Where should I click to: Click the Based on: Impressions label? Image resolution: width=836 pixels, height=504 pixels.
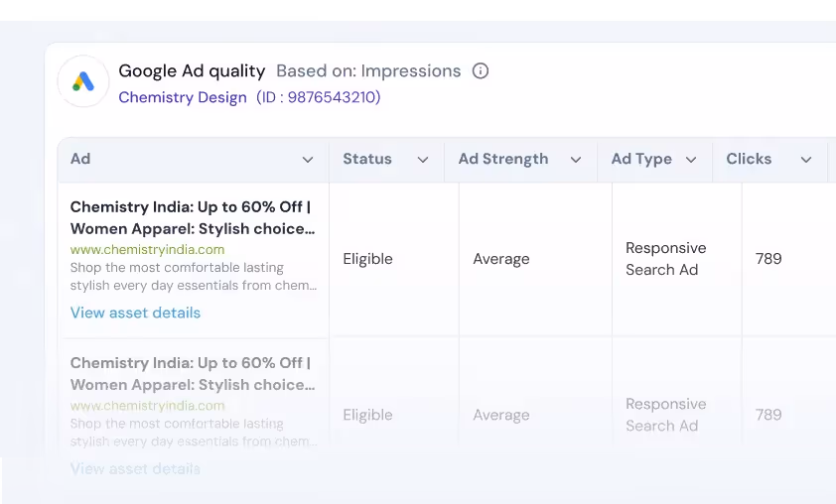[368, 70]
